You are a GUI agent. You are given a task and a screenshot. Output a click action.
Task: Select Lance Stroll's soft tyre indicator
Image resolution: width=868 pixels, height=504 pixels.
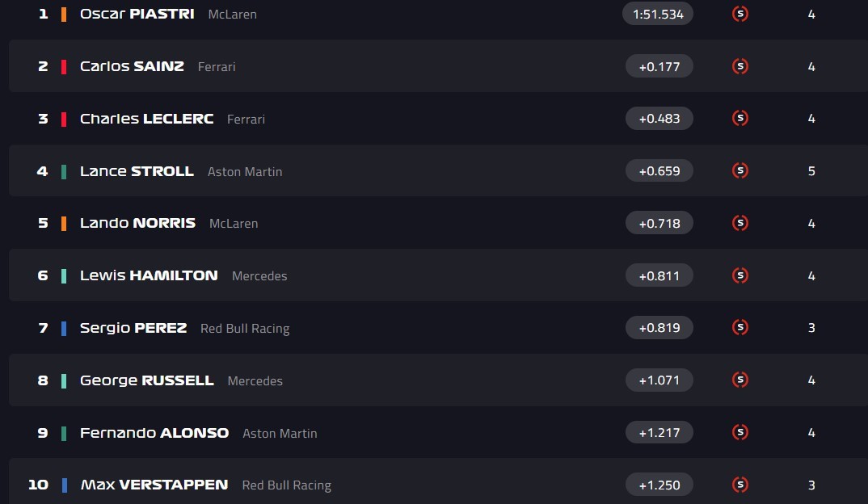(740, 170)
